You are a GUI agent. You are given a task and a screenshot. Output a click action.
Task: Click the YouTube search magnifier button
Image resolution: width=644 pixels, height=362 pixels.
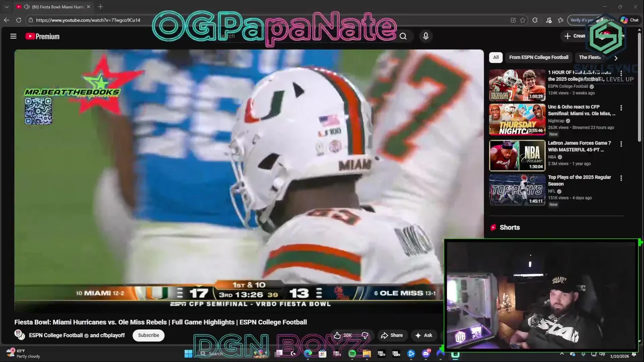pos(403,36)
